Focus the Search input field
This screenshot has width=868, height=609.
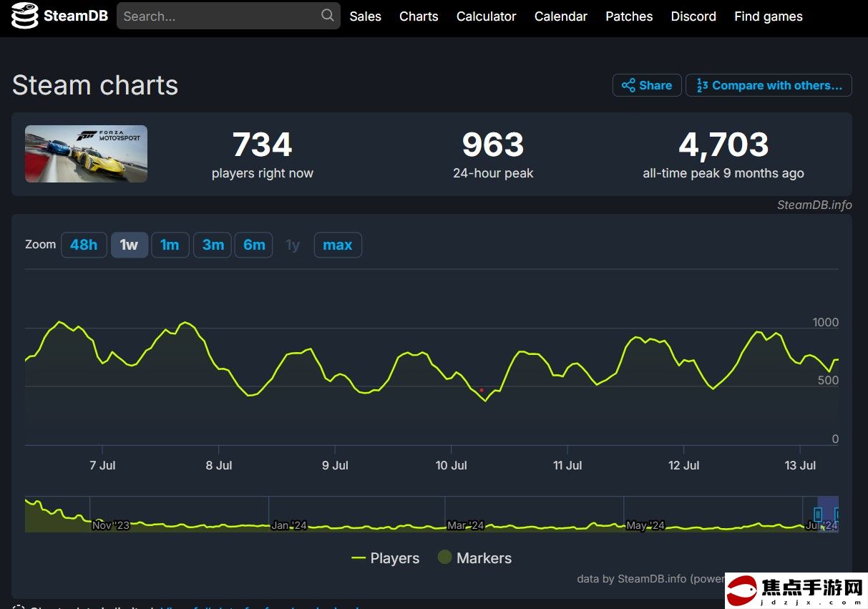(x=228, y=16)
